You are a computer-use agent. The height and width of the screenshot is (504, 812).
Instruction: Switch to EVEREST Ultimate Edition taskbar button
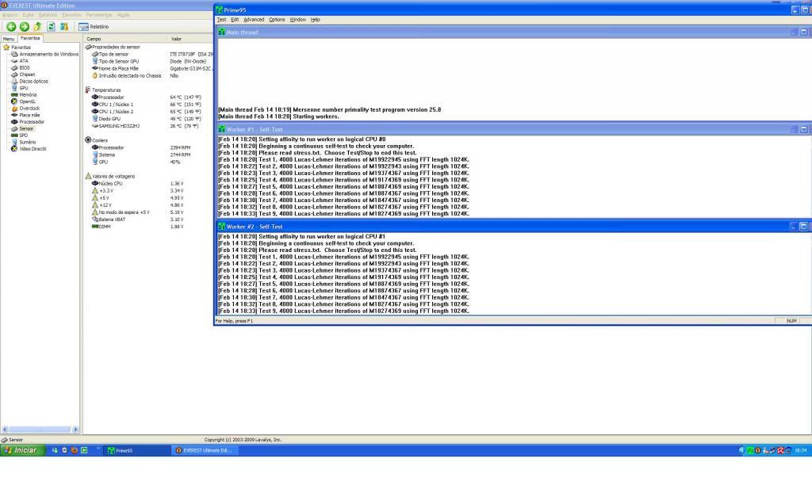coord(205,451)
